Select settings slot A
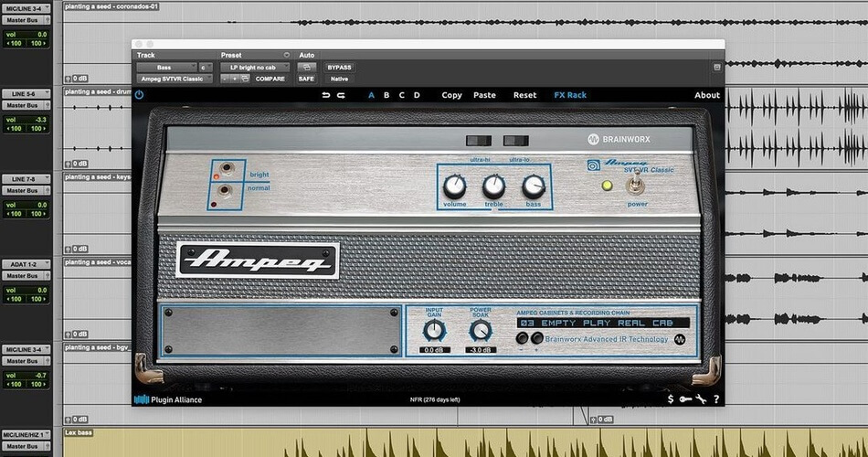The width and height of the screenshot is (868, 457). tap(372, 95)
